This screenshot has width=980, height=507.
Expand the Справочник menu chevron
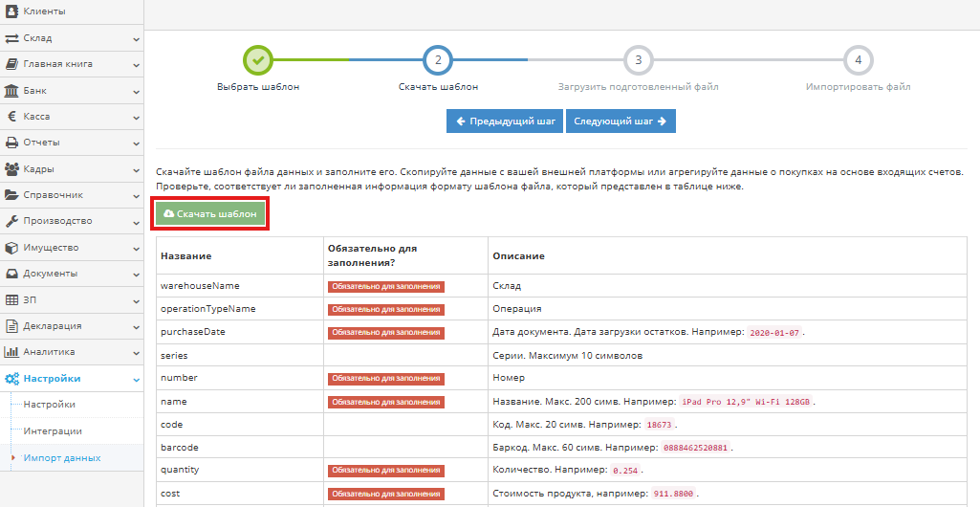click(136, 196)
